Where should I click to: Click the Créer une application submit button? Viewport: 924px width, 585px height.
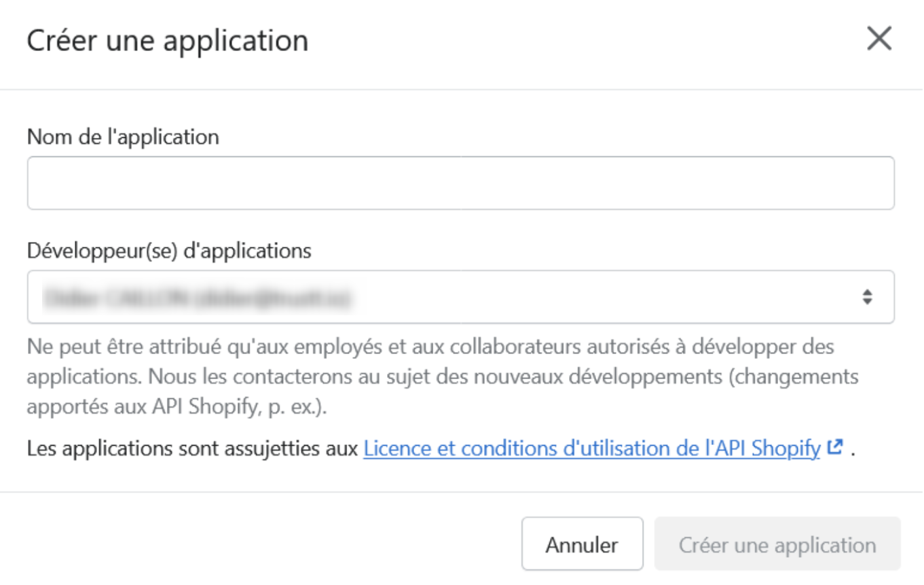pos(777,545)
